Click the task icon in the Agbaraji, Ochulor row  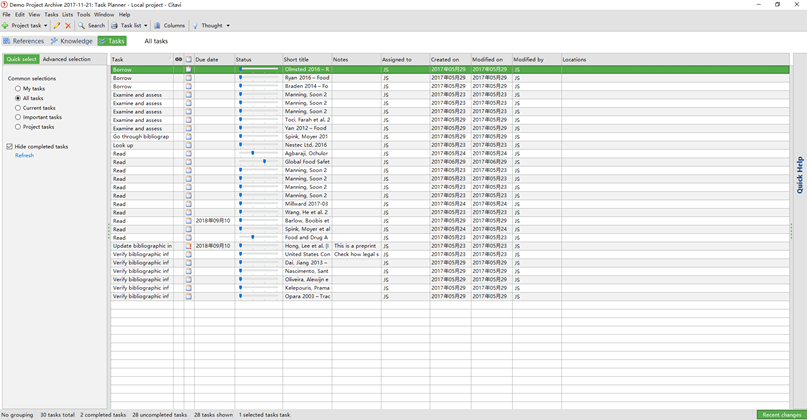[189, 153]
